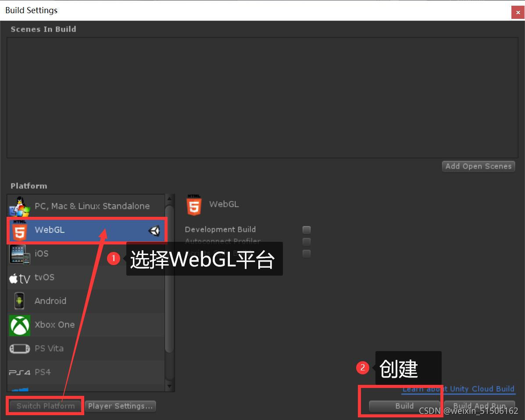Click the platform list scroll up arrow
The width and height of the screenshot is (525, 420).
pos(169,199)
